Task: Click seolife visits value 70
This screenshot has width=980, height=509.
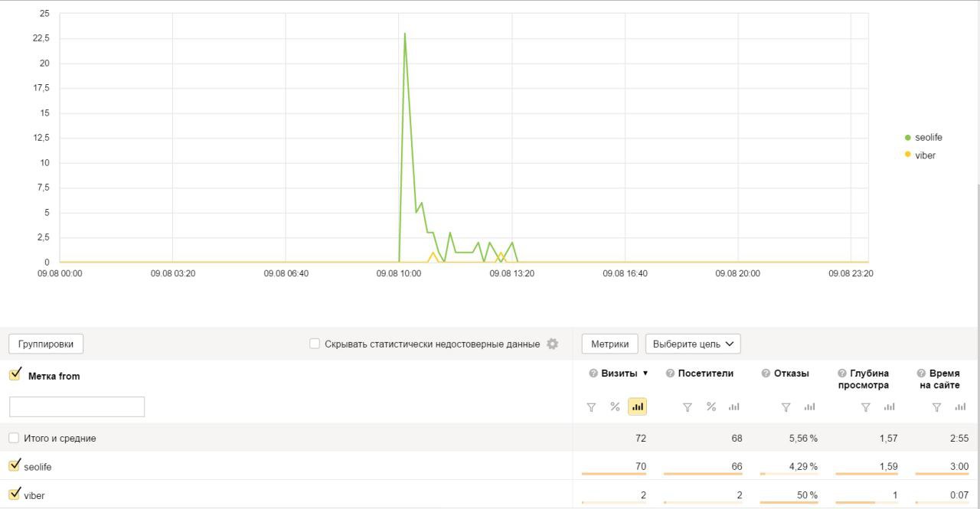Action: [x=640, y=466]
